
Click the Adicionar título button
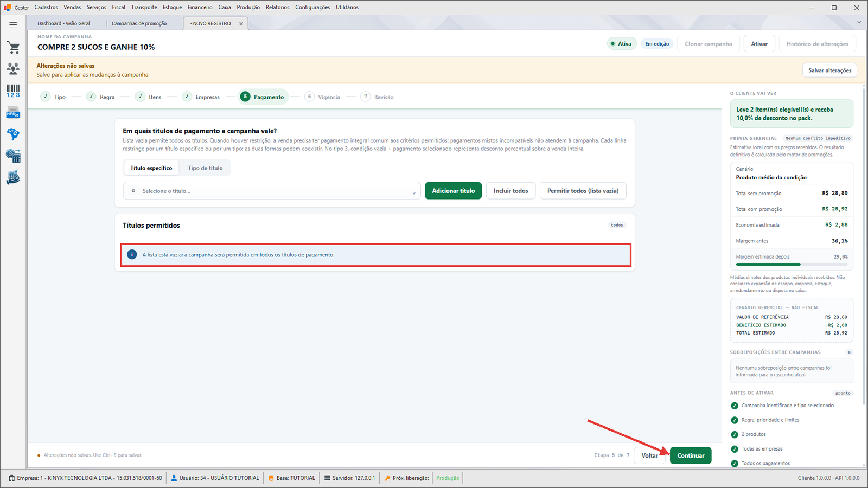pos(453,191)
